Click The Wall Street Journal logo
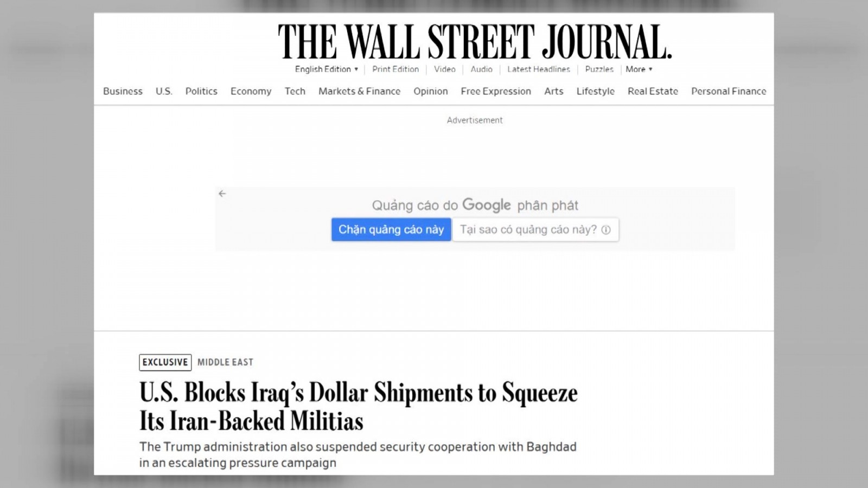868x488 pixels. pos(475,42)
